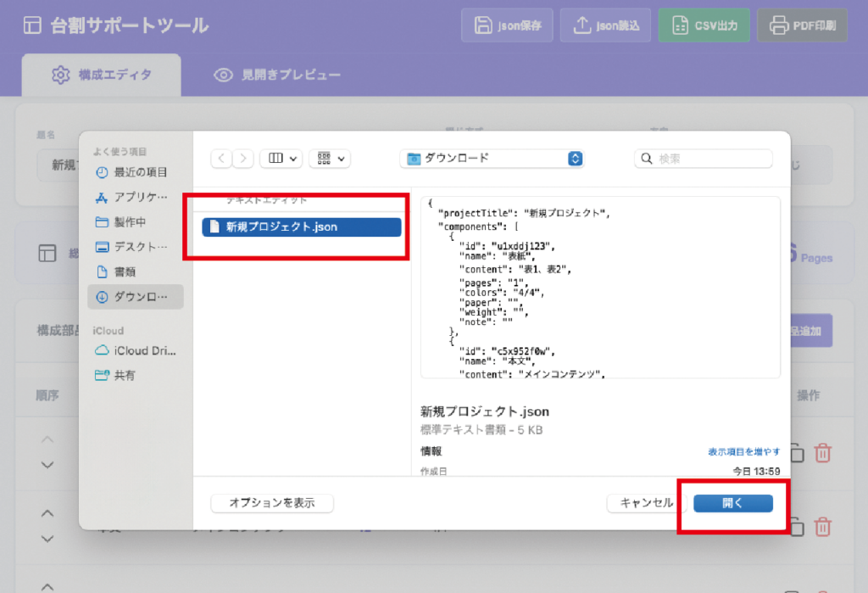
Task: Switch to the 見開きプレビュー tab
Action: point(277,76)
